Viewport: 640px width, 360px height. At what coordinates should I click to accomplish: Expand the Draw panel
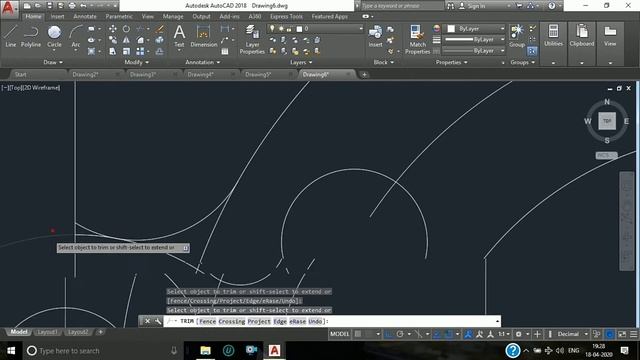point(53,62)
